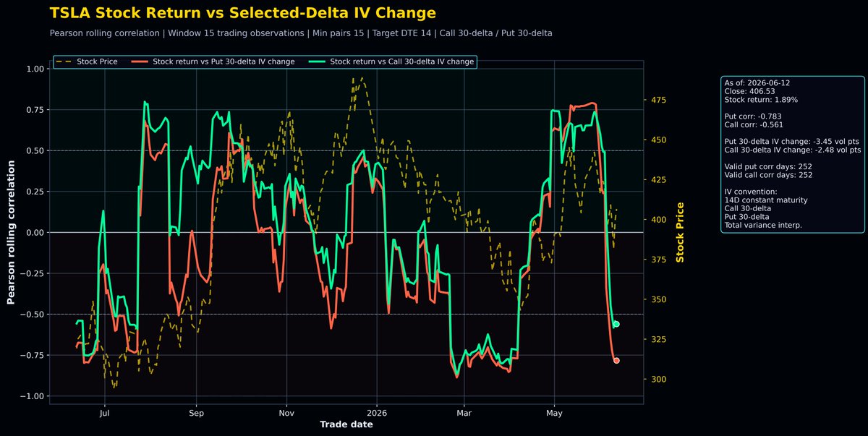Click the '2026' x-axis tick label

pyautogui.click(x=377, y=413)
